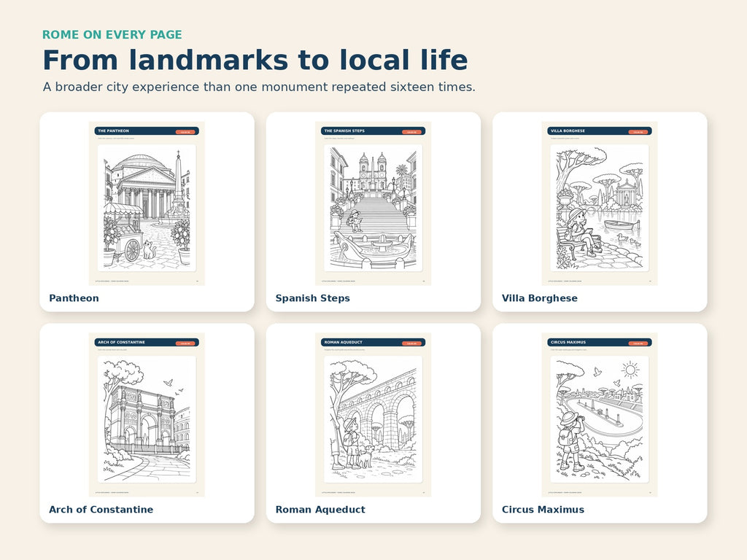Click 'VILLA BORGHESE' page header title

(x=568, y=131)
